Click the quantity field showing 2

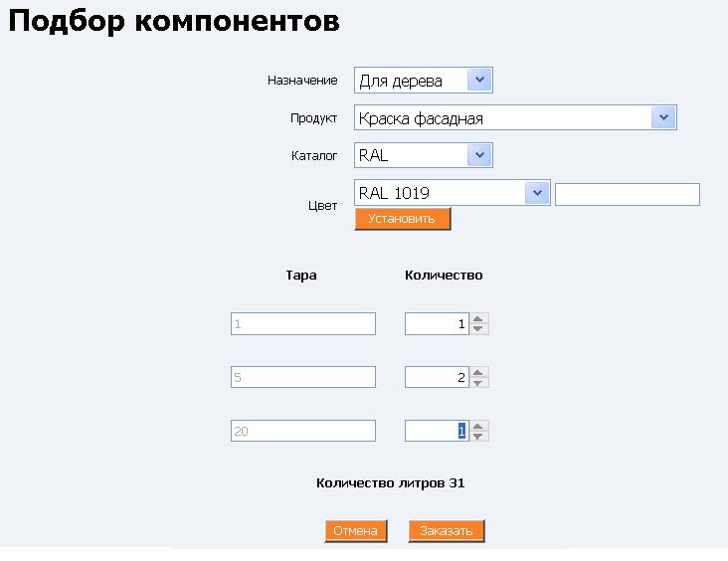(436, 378)
